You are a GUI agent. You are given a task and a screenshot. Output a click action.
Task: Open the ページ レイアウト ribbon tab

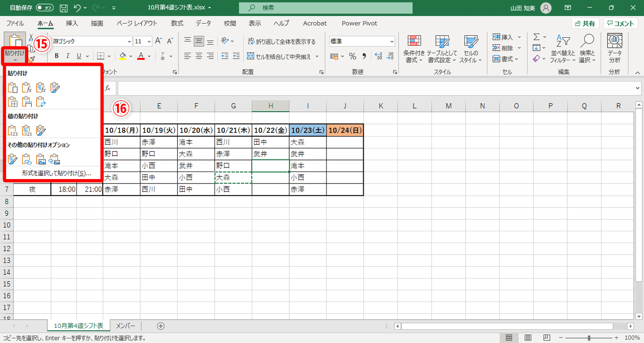pos(137,23)
